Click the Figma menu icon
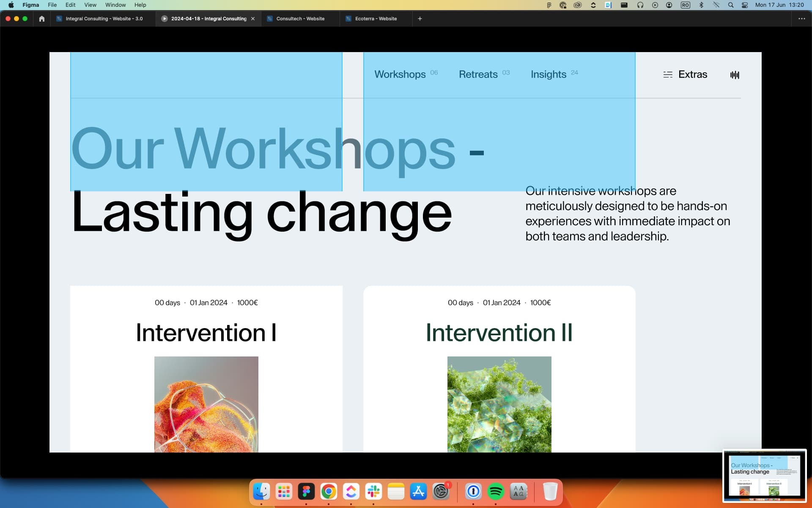The width and height of the screenshot is (812, 508). click(x=30, y=5)
